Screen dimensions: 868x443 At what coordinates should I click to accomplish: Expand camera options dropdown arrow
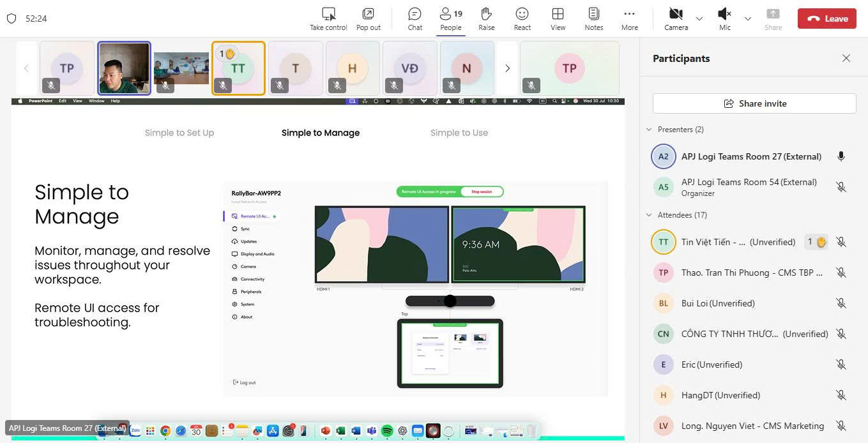[x=699, y=19]
